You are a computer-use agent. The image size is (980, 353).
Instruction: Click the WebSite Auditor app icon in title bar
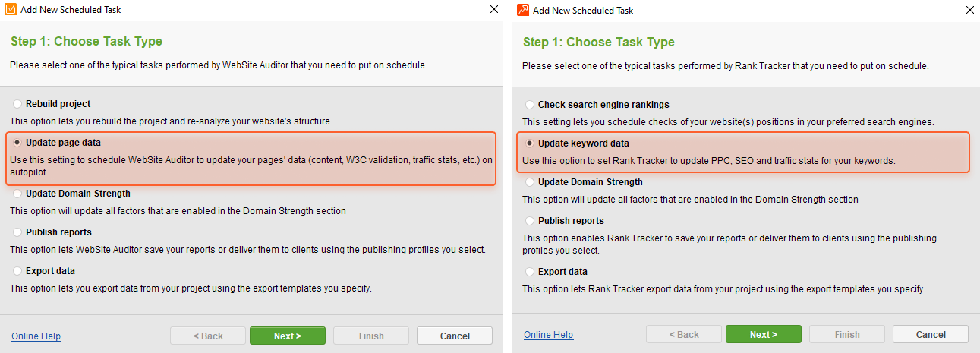coord(11,10)
